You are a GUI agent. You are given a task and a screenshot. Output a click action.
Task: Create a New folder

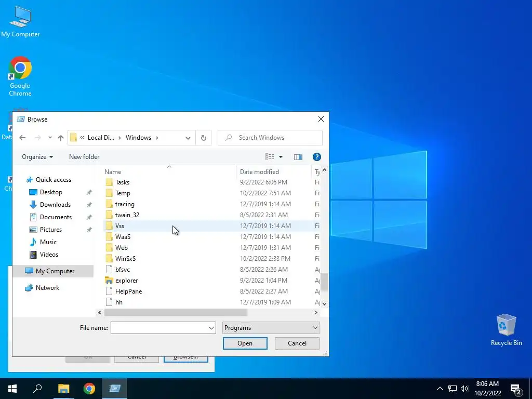pos(84,157)
